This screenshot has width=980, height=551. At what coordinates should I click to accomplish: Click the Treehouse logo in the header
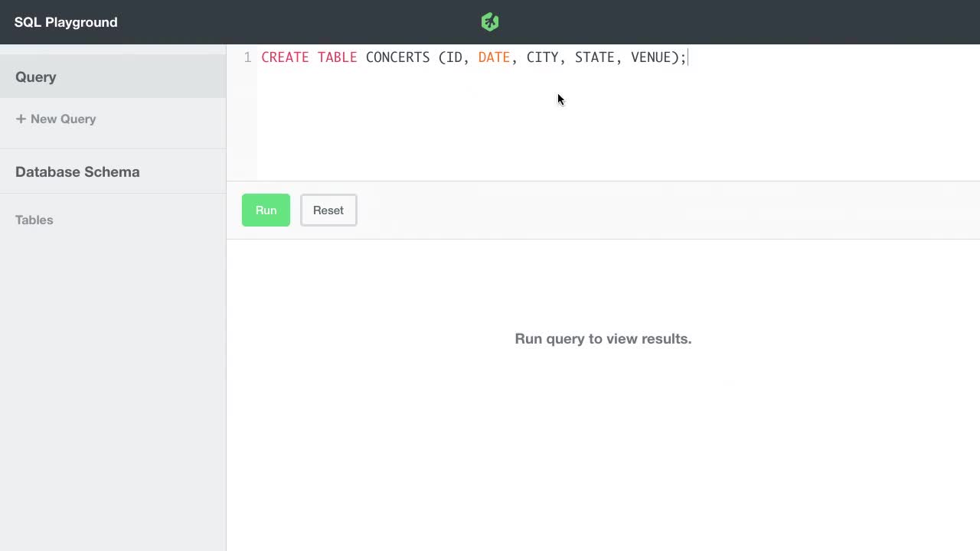point(489,21)
